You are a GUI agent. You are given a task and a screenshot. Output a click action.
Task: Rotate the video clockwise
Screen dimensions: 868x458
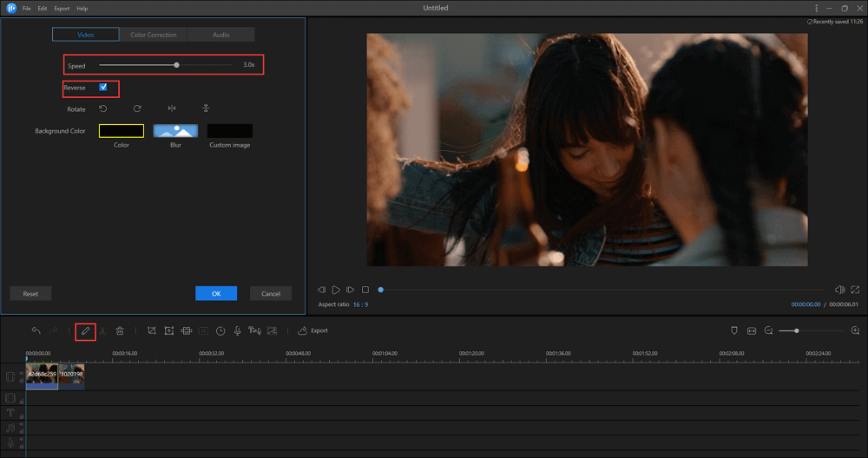[x=137, y=108]
